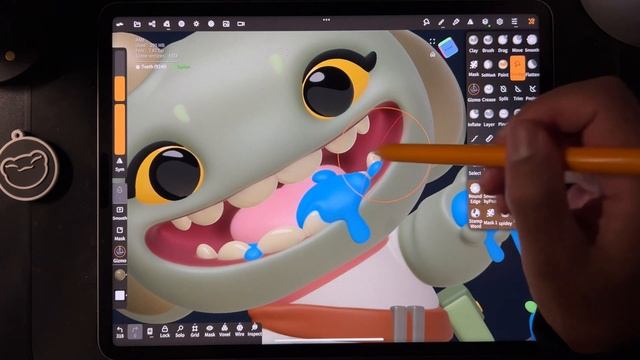Toggle the Grid display
The image size is (640, 360).
coord(195,331)
